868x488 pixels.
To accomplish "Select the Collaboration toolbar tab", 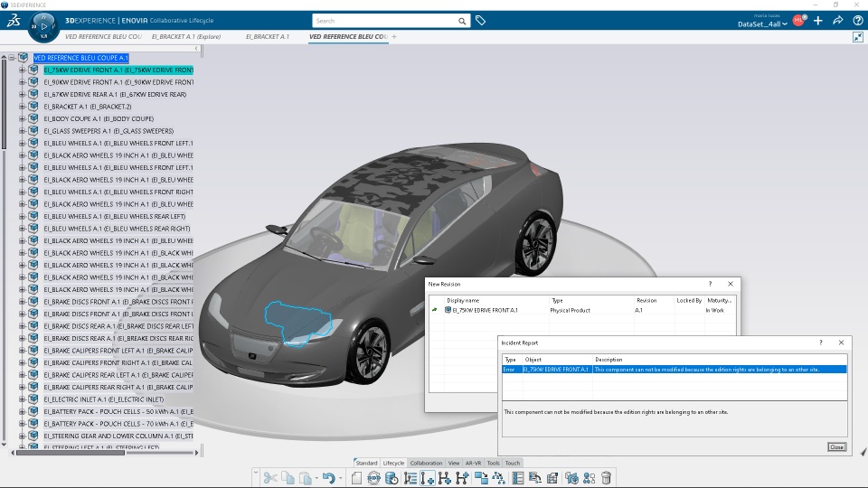I will pos(426,463).
